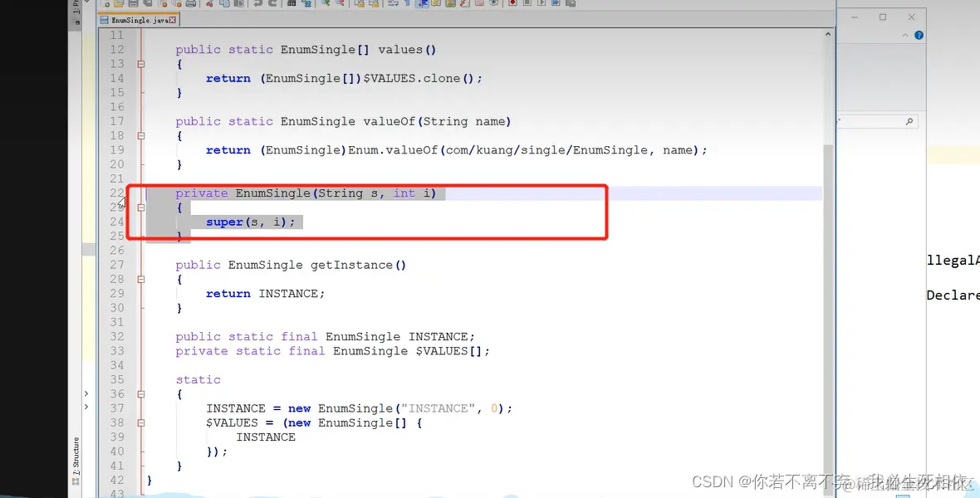This screenshot has width=980, height=498.
Task: Click 'valueOf(String name)' on line 17
Action: [438, 121]
